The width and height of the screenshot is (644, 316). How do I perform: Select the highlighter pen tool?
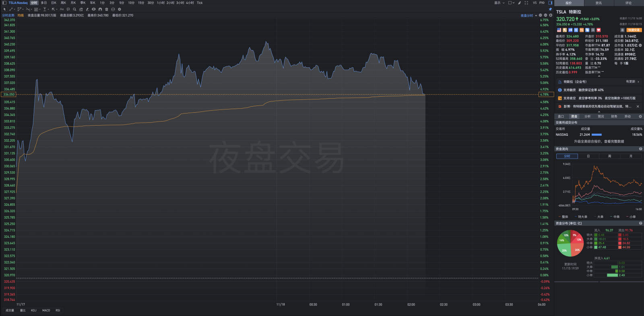87,9
